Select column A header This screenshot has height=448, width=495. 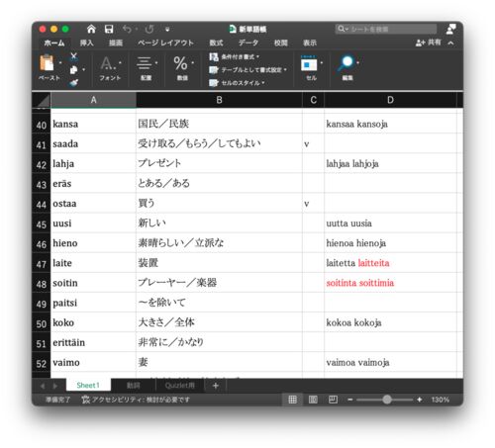[93, 100]
